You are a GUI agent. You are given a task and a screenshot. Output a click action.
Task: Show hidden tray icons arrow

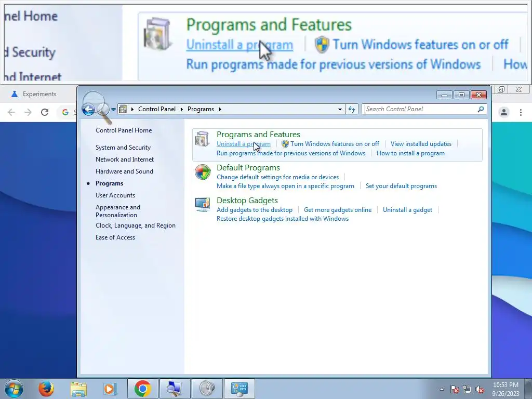[442, 389]
